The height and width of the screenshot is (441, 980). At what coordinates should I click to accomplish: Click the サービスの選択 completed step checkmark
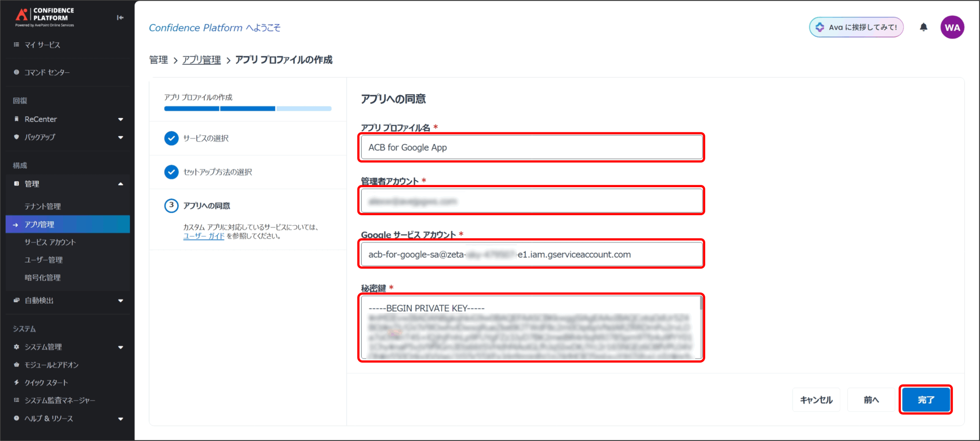(171, 138)
